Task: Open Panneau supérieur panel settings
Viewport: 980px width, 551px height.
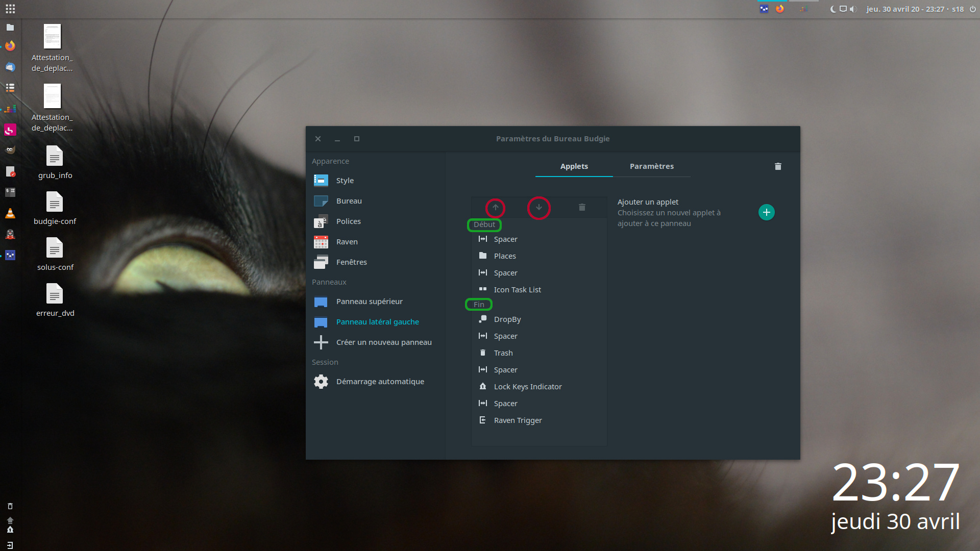Action: [369, 302]
